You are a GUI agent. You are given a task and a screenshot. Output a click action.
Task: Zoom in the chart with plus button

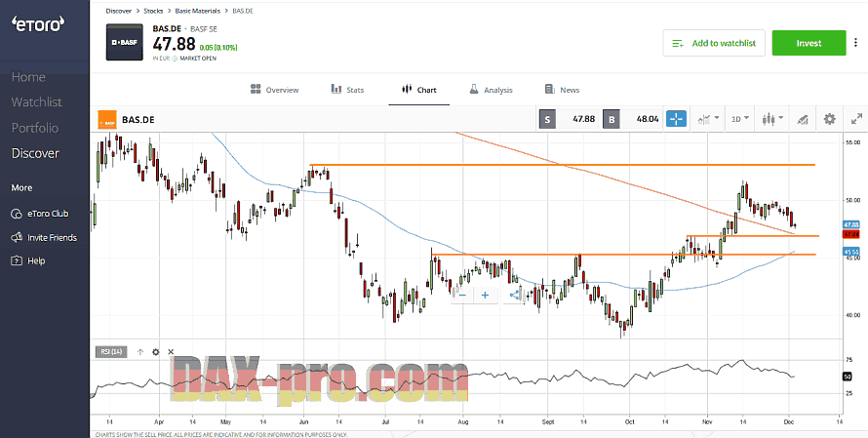point(485,296)
